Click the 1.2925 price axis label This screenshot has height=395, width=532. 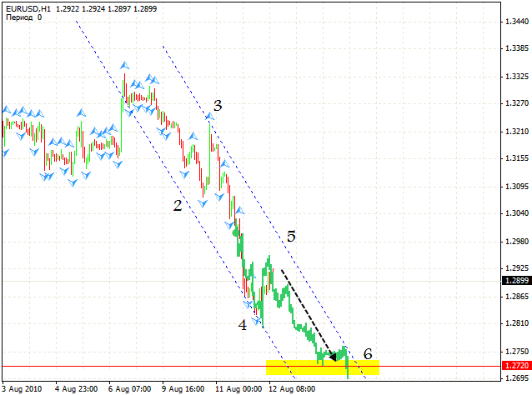517,268
